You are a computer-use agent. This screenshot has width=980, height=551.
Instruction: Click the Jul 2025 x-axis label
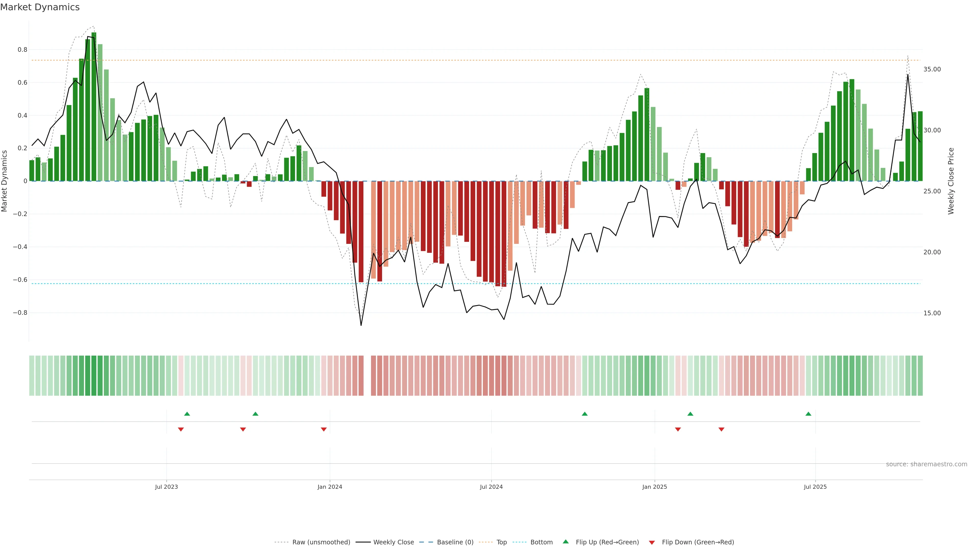pos(815,487)
